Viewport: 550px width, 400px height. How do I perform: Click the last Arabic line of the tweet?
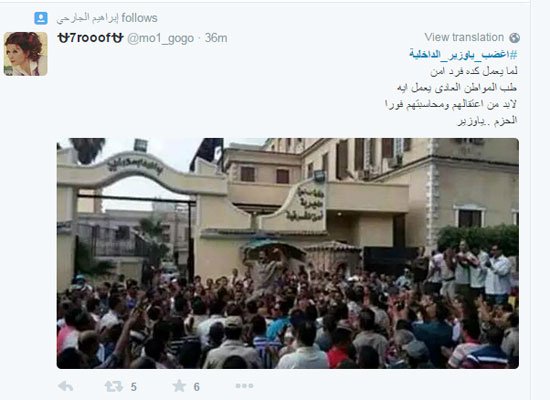(487, 121)
